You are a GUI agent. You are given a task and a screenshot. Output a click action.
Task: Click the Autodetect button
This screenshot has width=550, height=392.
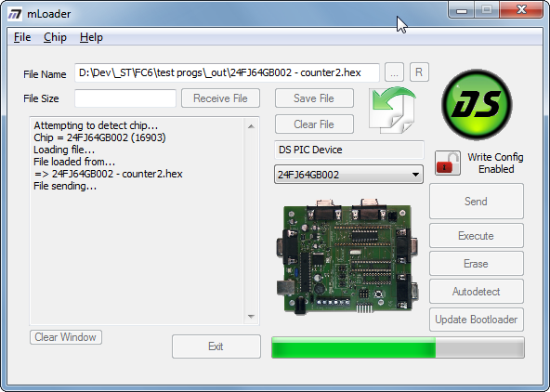[x=477, y=292]
